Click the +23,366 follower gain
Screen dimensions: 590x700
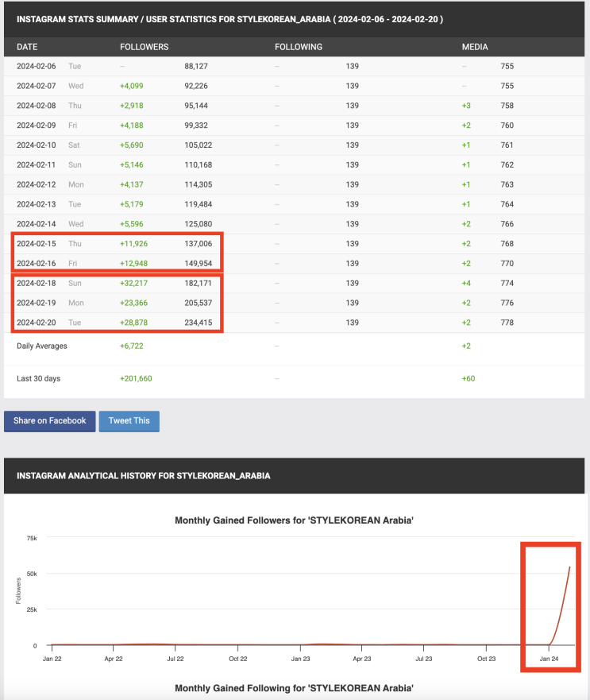(134, 303)
